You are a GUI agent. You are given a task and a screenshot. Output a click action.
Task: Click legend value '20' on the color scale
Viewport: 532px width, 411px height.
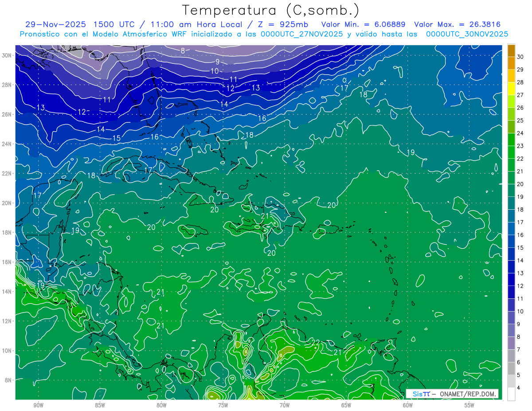point(520,184)
